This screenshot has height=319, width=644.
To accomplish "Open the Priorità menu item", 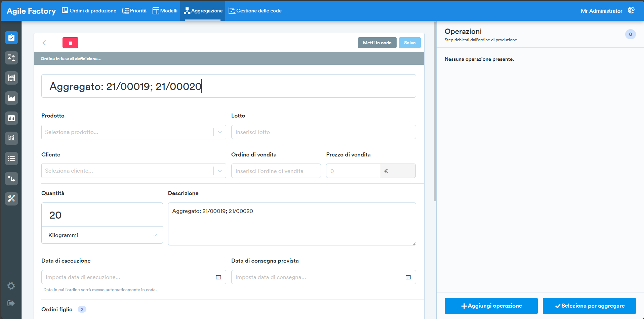I will 134,11.
